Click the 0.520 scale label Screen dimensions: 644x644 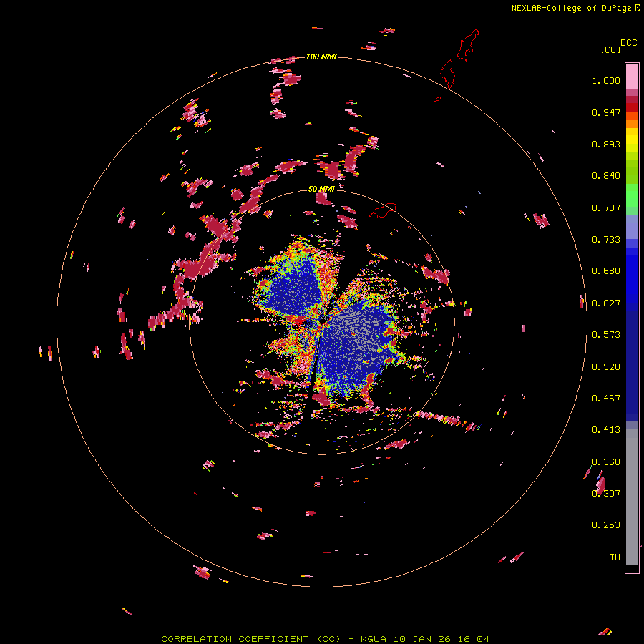(x=606, y=367)
